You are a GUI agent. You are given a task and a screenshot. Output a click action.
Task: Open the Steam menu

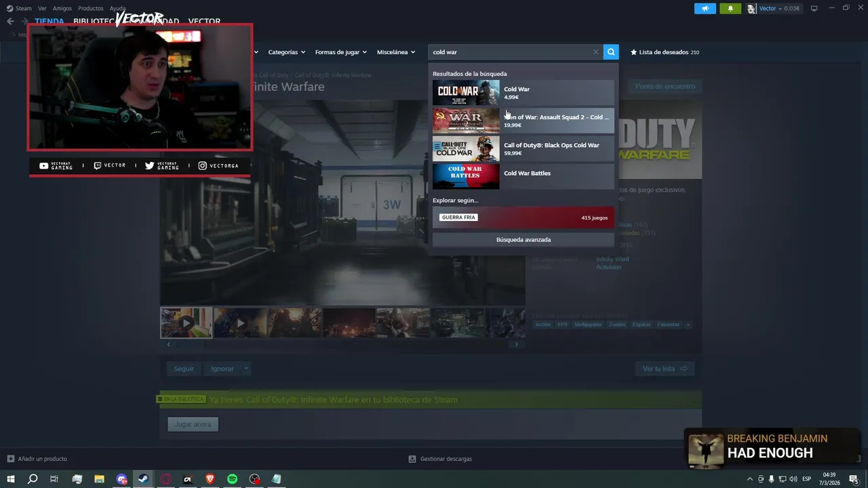pyautogui.click(x=19, y=8)
